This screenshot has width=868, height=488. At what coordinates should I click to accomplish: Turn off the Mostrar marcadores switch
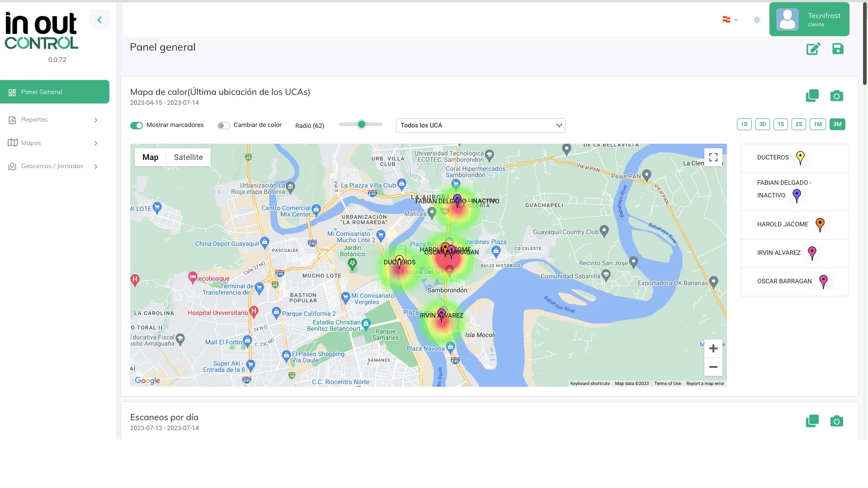coord(137,126)
